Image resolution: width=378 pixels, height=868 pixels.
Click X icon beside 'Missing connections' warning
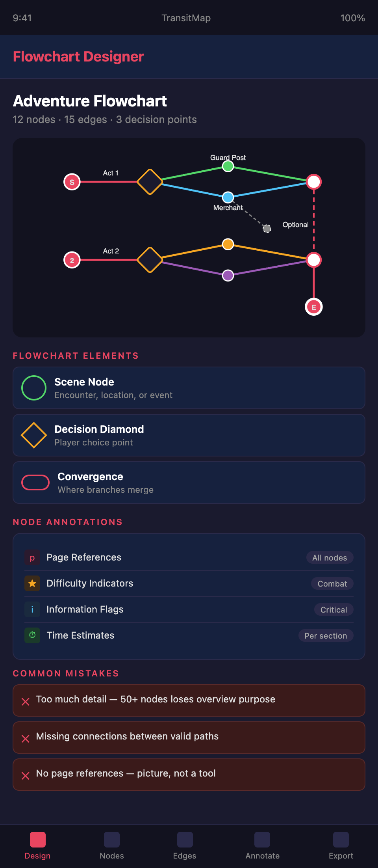26,739
